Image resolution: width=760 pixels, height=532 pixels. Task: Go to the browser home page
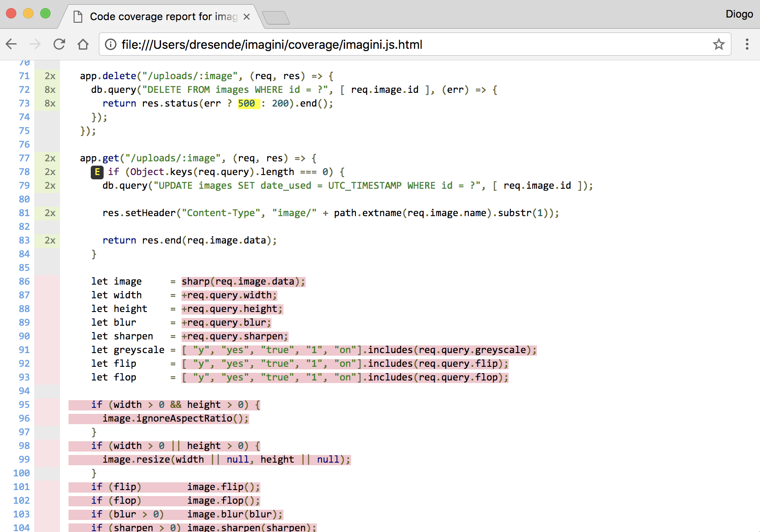pyautogui.click(x=83, y=44)
